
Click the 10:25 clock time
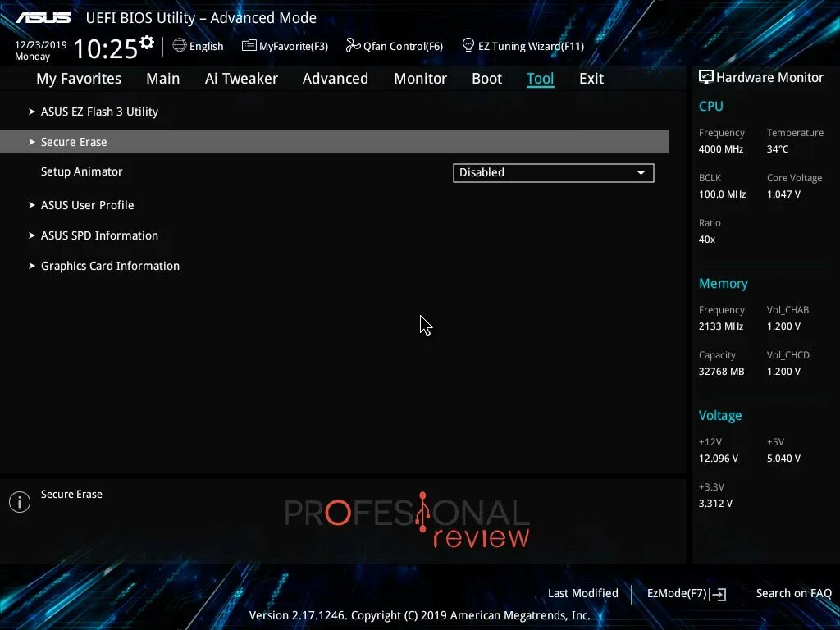(106, 48)
